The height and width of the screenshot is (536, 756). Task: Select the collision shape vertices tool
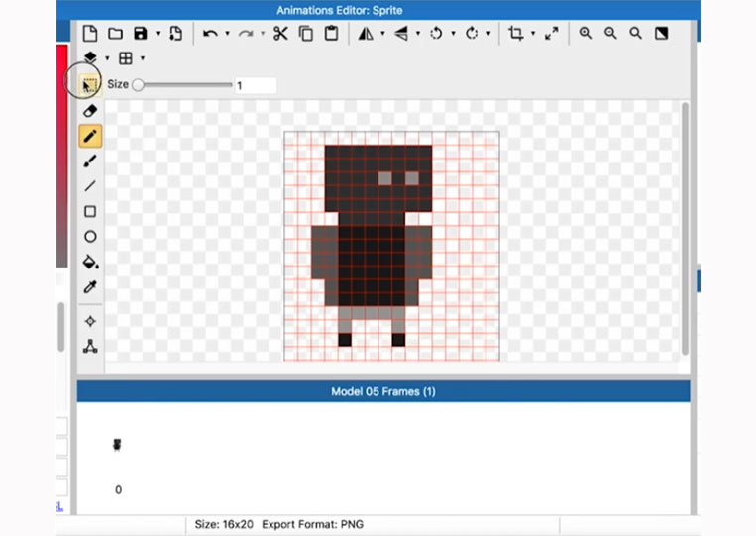[90, 346]
